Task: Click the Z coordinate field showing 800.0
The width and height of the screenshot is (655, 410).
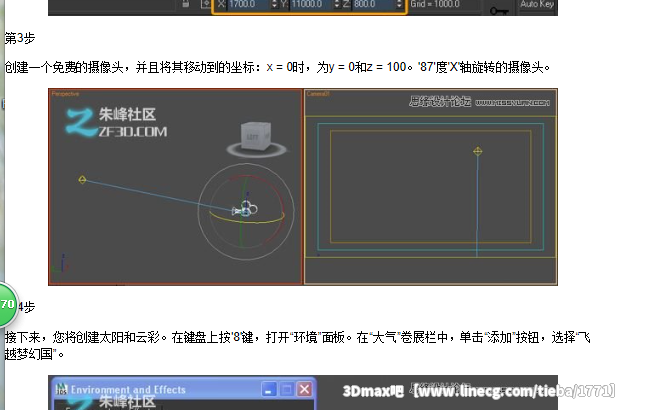Action: pyautogui.click(x=373, y=4)
